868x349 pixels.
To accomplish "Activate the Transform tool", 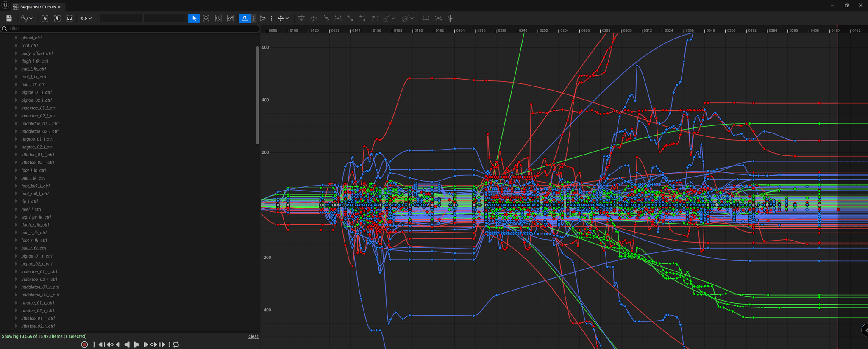I will point(206,18).
